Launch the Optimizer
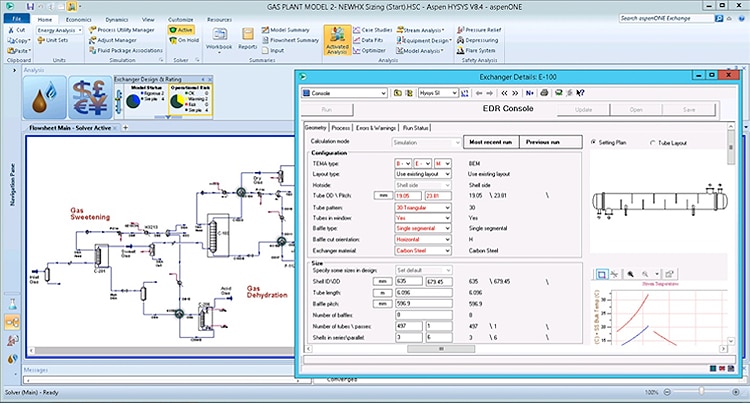This screenshot has width=750, height=404. [x=369, y=50]
